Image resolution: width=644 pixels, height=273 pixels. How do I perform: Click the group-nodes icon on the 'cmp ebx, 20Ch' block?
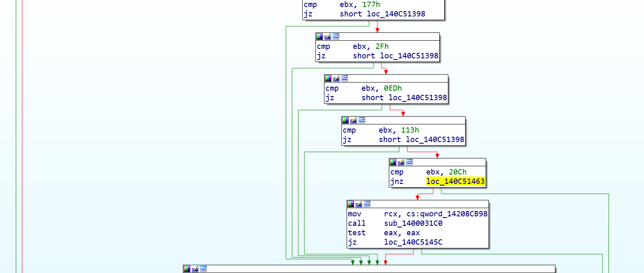tap(409, 162)
